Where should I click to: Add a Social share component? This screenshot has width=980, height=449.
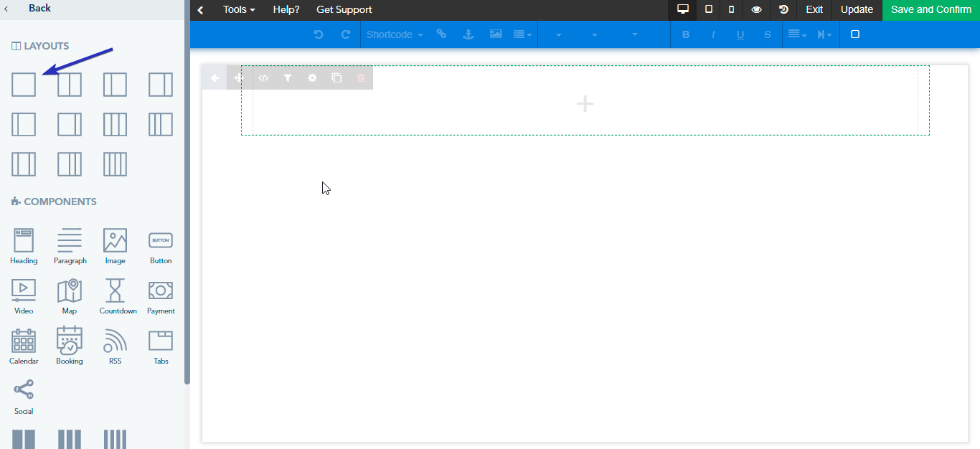click(x=24, y=397)
